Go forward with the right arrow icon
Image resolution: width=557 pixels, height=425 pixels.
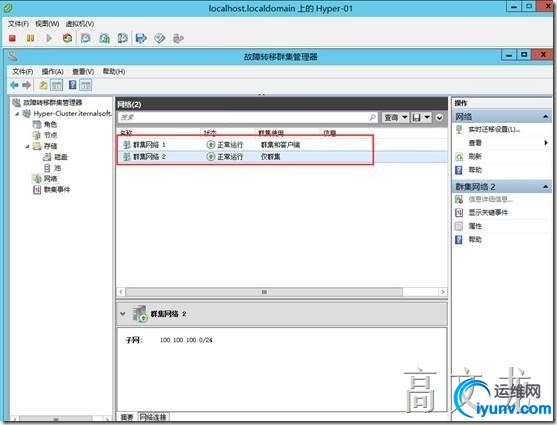pos(27,85)
